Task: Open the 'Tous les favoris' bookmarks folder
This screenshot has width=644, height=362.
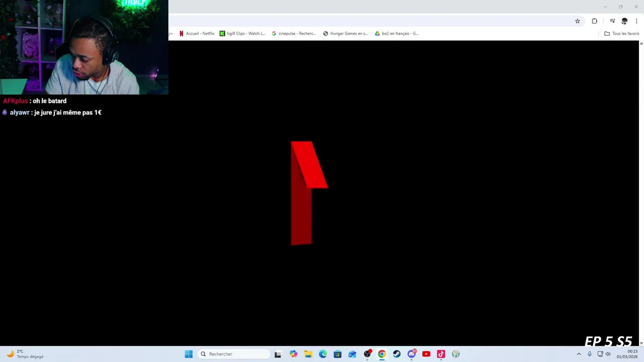Action: [621, 34]
